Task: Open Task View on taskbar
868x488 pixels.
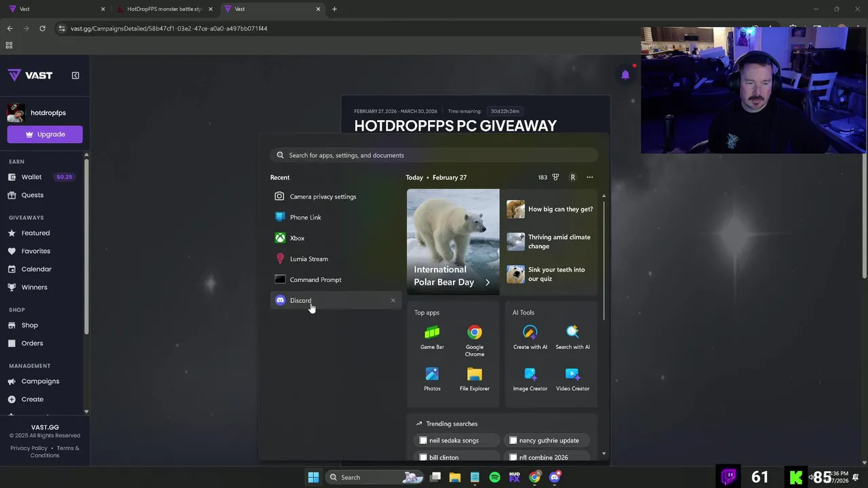Action: click(x=435, y=477)
